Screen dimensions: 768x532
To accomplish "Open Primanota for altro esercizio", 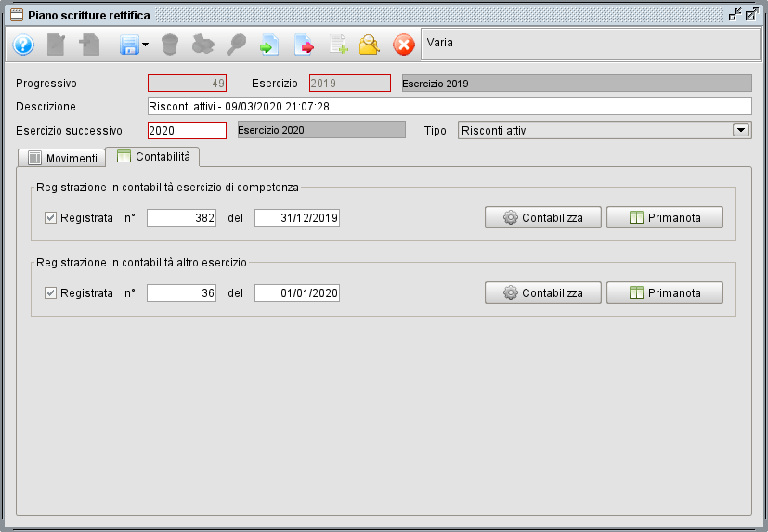I will point(665,292).
